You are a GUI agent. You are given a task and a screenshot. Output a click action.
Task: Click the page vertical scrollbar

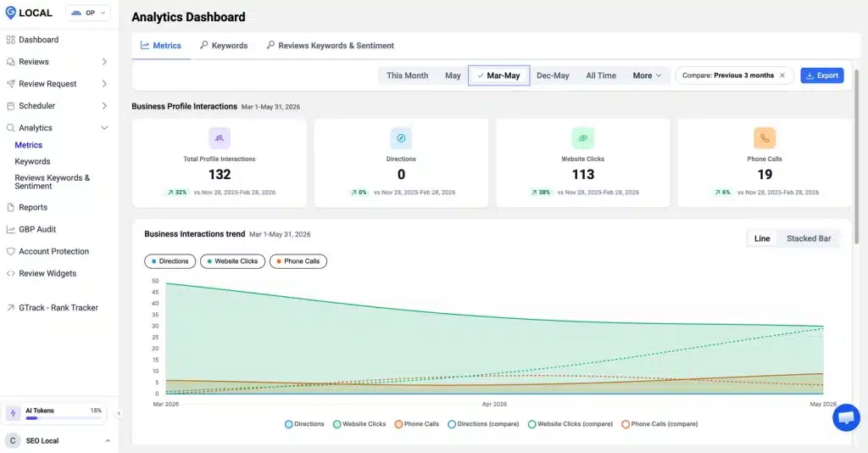(x=857, y=155)
